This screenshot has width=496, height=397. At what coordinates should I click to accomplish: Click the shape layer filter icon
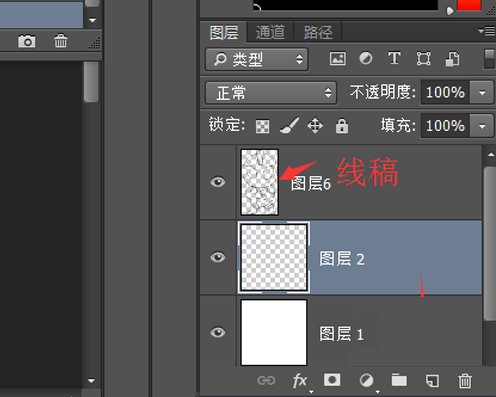click(423, 59)
